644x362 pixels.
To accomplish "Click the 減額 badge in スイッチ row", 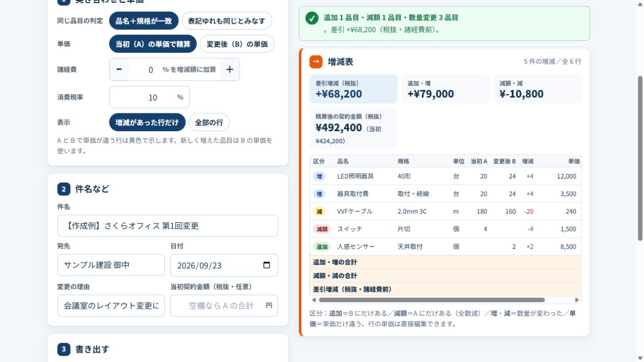I will (322, 229).
